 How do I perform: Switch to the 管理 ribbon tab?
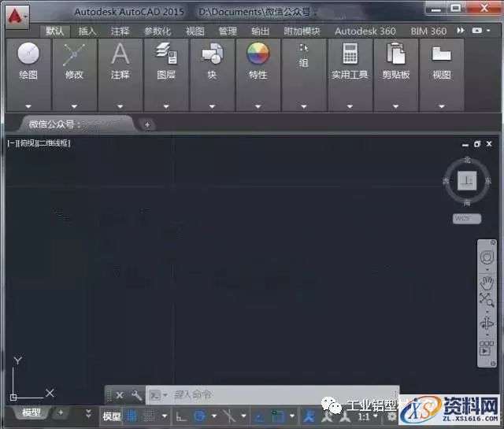point(228,31)
